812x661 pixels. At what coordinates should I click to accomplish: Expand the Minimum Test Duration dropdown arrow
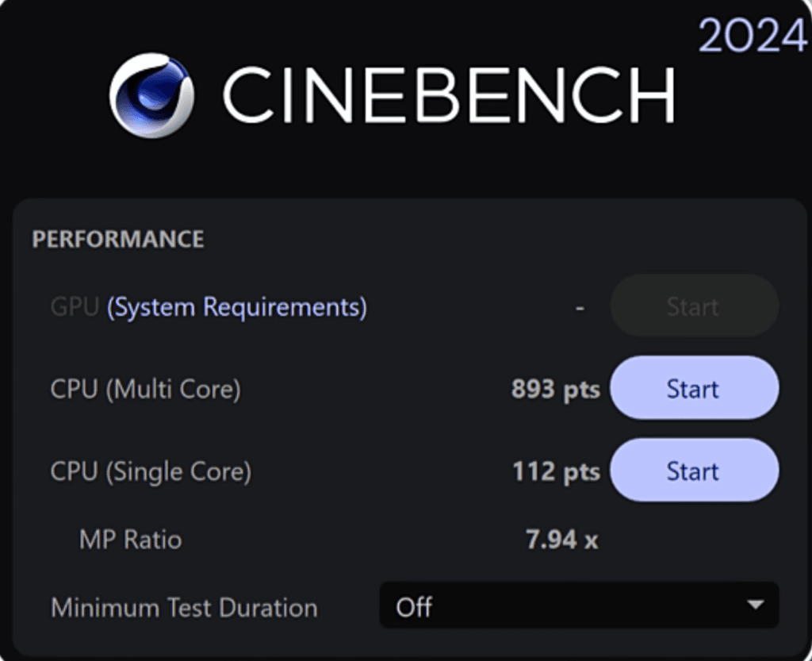coord(755,605)
